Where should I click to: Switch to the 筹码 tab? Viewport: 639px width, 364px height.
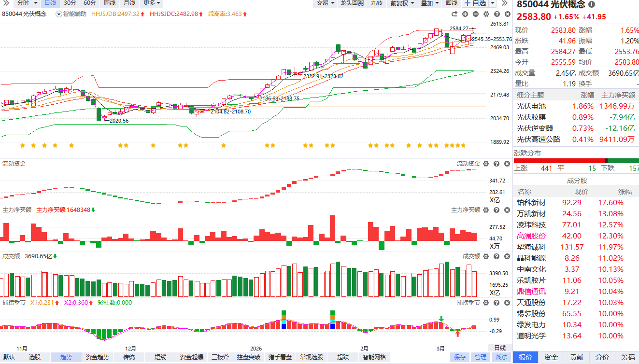628,357
